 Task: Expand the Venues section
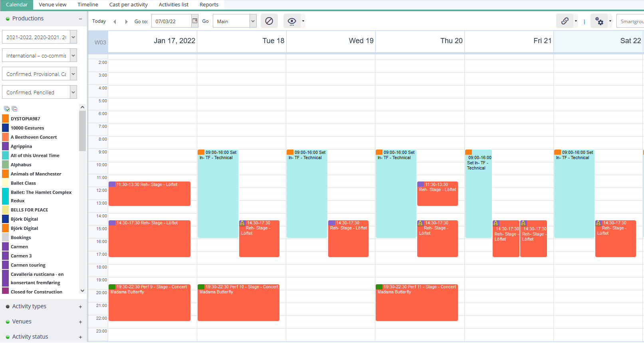(80, 322)
